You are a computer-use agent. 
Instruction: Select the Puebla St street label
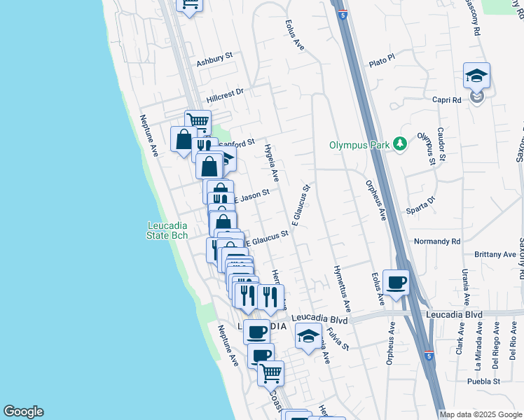coord(483,381)
